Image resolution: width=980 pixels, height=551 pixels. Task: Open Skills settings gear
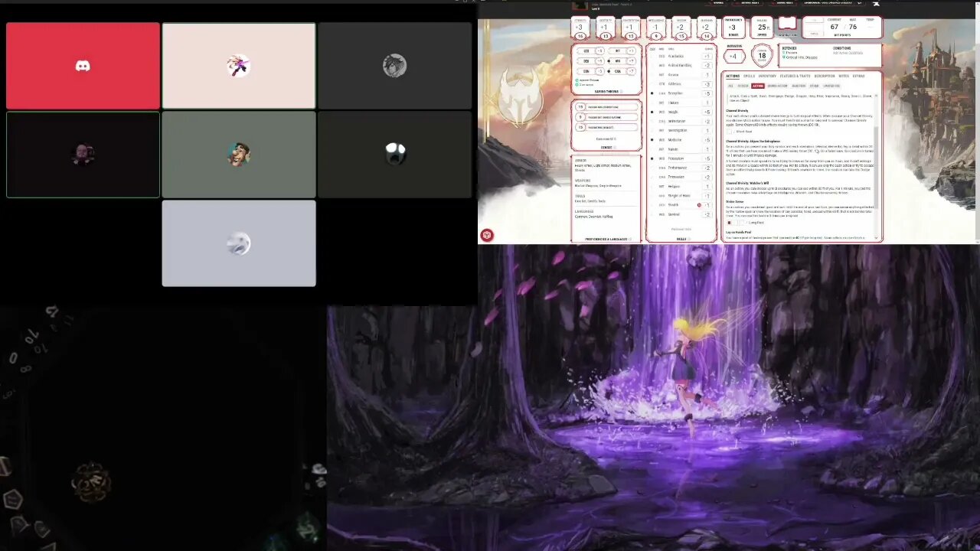point(689,239)
